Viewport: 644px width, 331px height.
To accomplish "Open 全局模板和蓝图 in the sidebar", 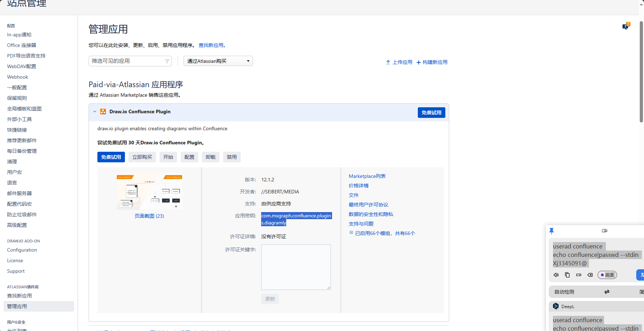I will click(x=24, y=109).
